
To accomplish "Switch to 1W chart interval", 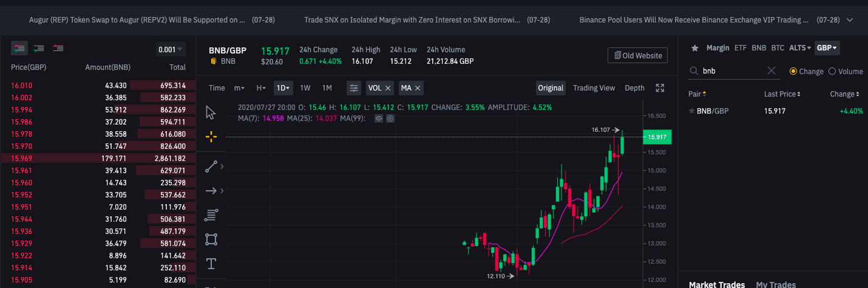I will click(x=305, y=88).
